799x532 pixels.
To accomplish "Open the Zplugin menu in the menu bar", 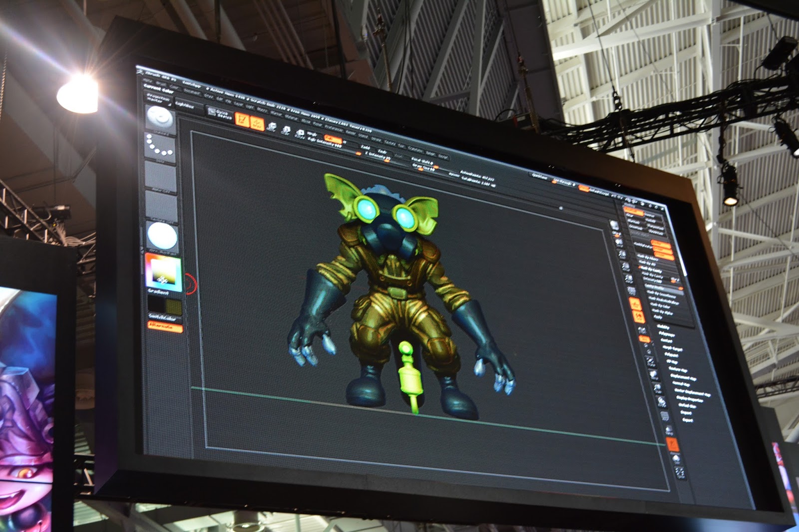I will [x=429, y=154].
